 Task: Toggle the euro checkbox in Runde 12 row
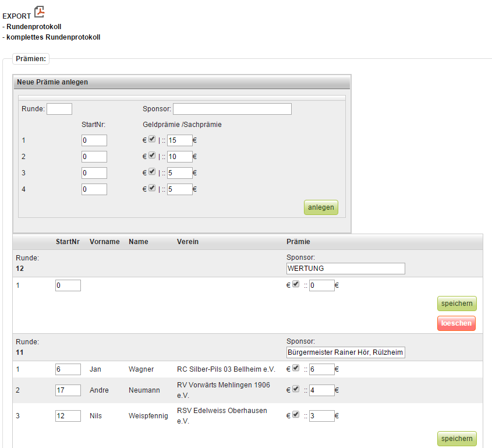[x=296, y=284]
